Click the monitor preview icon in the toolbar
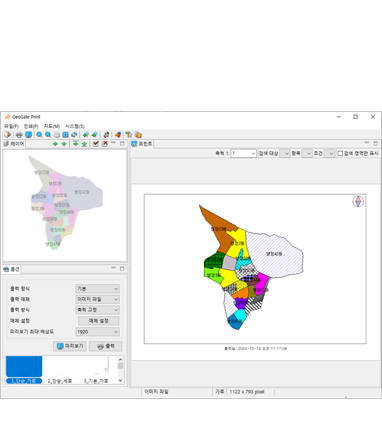The image size is (382, 430). pyautogui.click(x=29, y=135)
